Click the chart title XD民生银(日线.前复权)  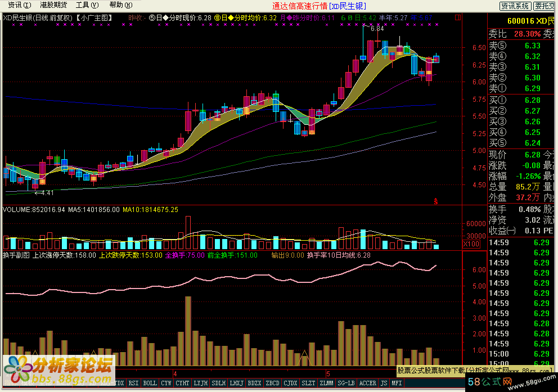click(38, 17)
